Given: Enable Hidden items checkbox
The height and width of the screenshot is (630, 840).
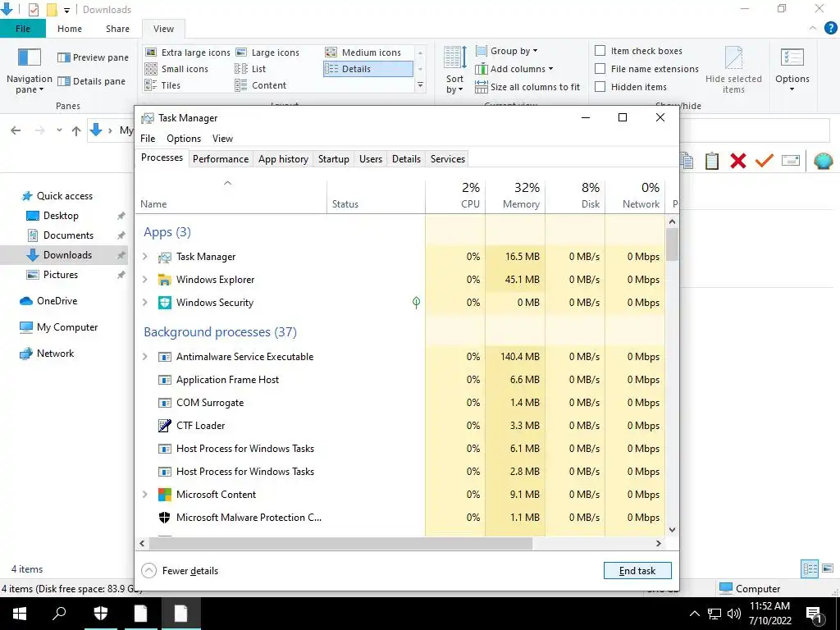Looking at the screenshot, I should point(600,87).
